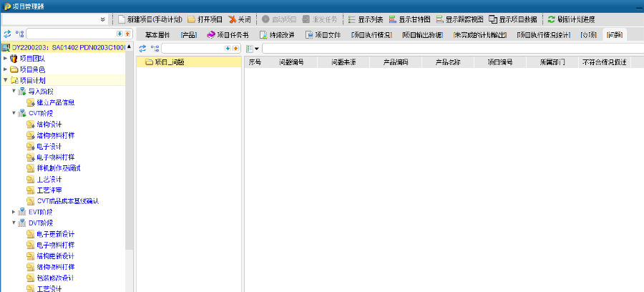Open the 项目文件 tab
The height and width of the screenshot is (292, 644).
click(x=323, y=35)
